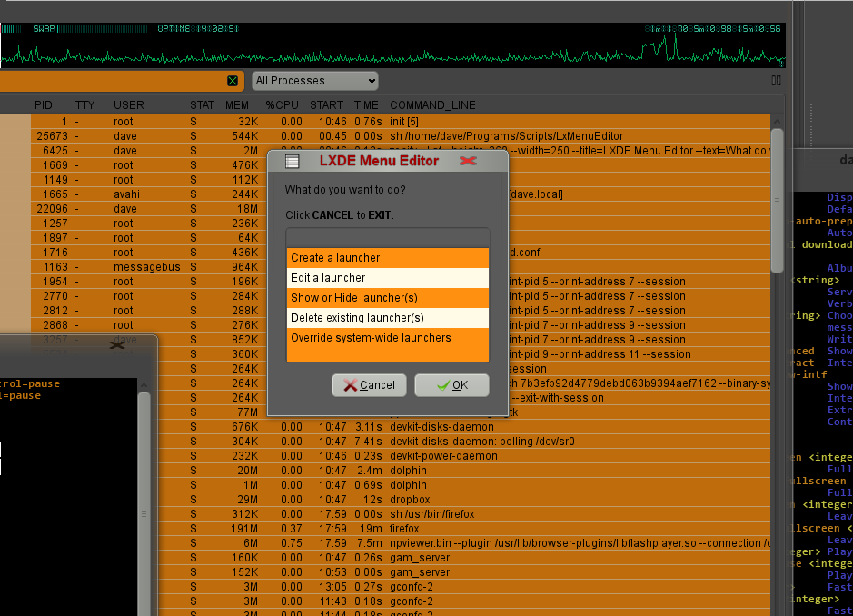Clear the process filter with the X icon

[233, 81]
